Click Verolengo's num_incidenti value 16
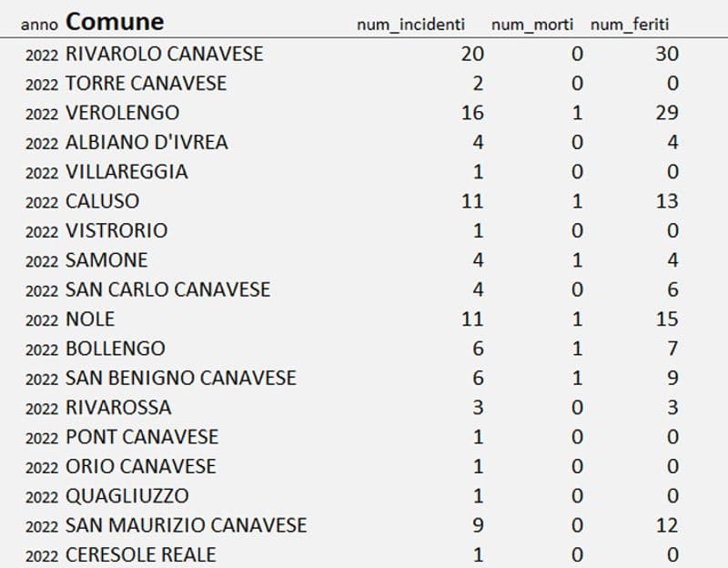 [x=471, y=113]
